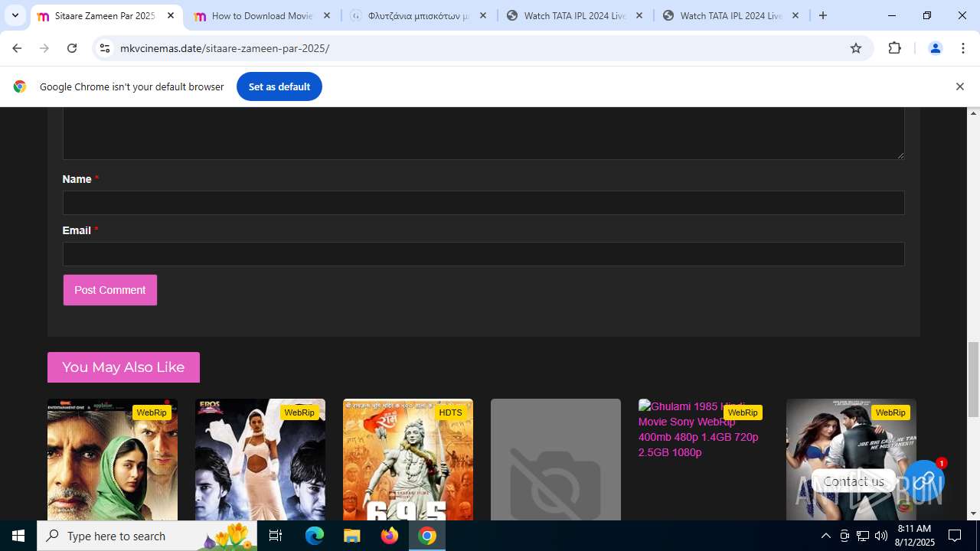Set Chrome as default browser
The height and width of the screenshot is (551, 980).
click(279, 86)
